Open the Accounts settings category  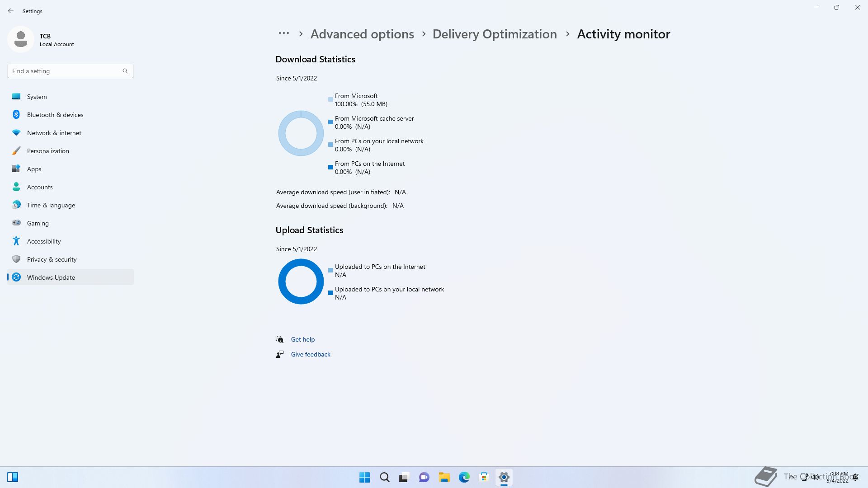[x=70, y=187]
